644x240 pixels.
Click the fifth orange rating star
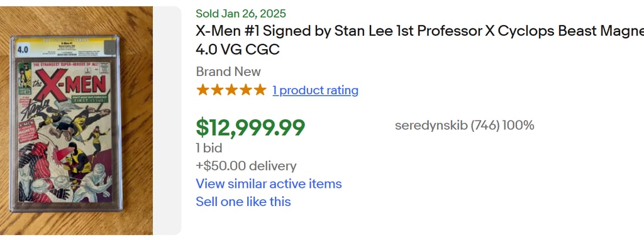pyautogui.click(x=260, y=90)
